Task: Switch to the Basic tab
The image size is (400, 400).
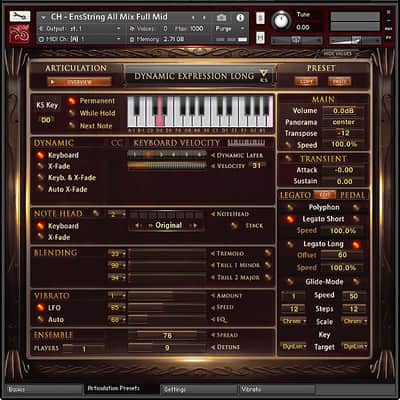Action: [x=44, y=389]
